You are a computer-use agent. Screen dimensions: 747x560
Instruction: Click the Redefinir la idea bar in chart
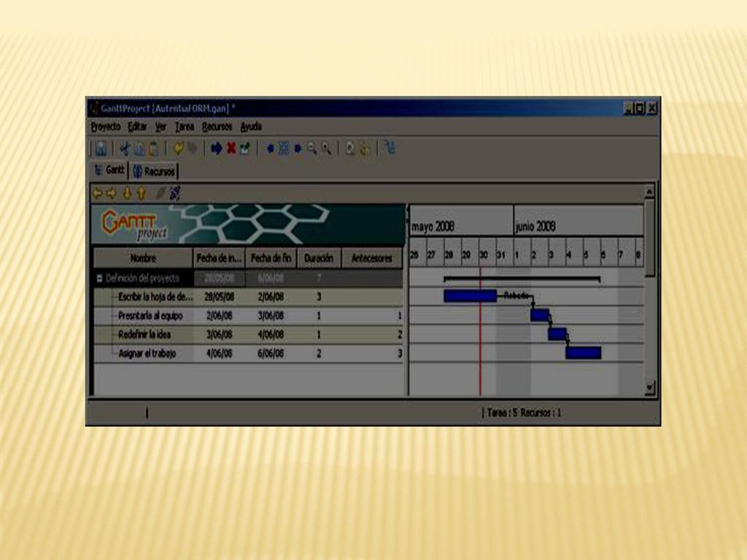point(557,334)
